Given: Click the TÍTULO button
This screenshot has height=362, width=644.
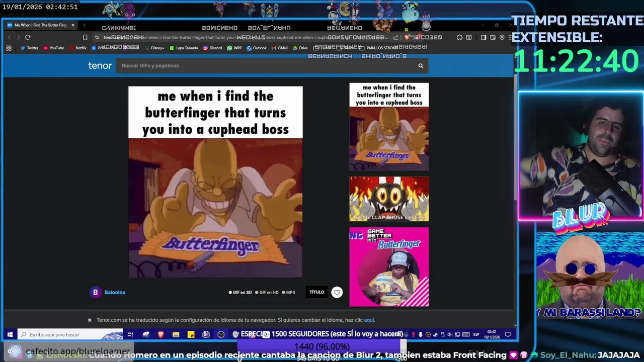Looking at the screenshot, I should coord(316,292).
